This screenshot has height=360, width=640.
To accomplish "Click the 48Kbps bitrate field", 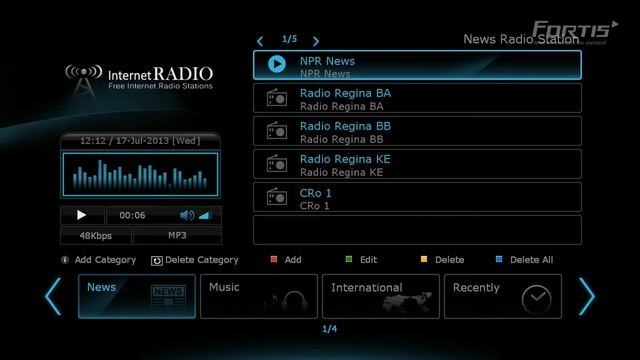I will click(96, 236).
